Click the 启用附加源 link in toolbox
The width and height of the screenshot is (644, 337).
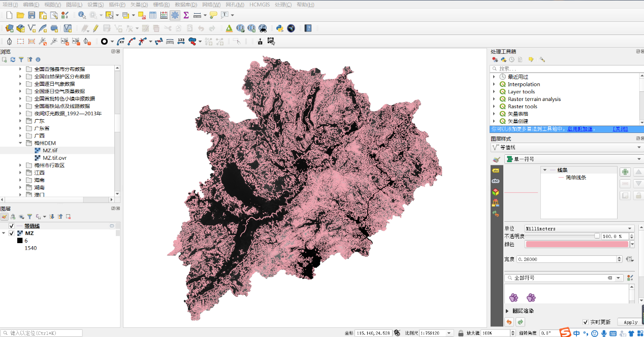click(579, 129)
